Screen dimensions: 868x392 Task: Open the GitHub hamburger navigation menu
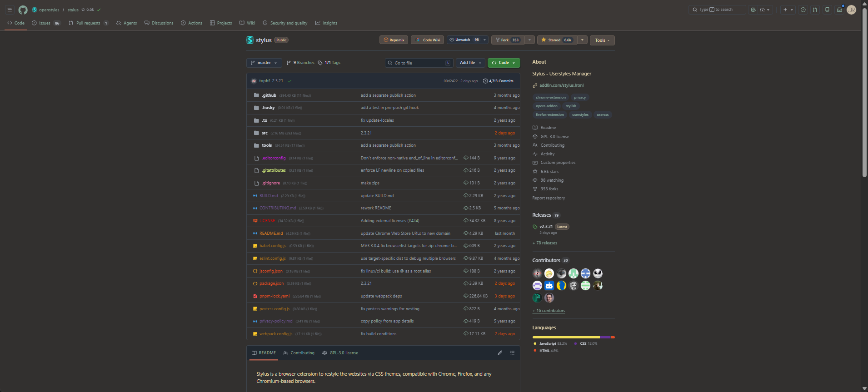coord(10,10)
